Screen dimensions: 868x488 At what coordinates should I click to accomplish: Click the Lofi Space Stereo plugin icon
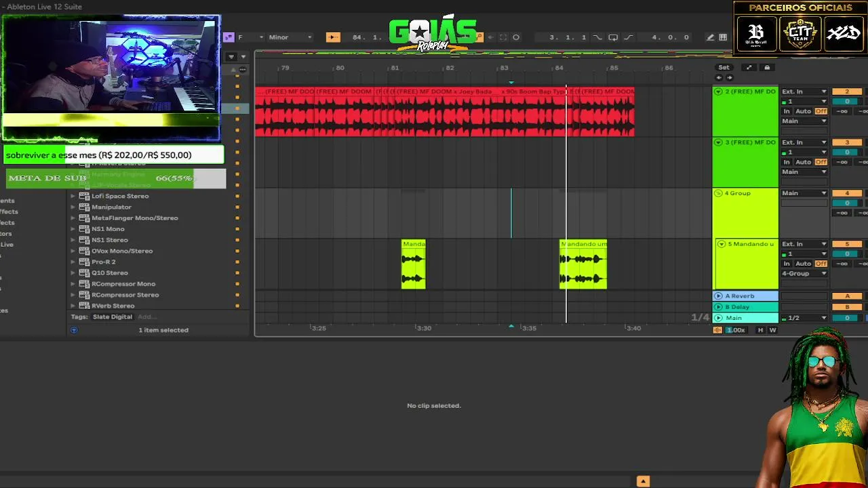84,196
